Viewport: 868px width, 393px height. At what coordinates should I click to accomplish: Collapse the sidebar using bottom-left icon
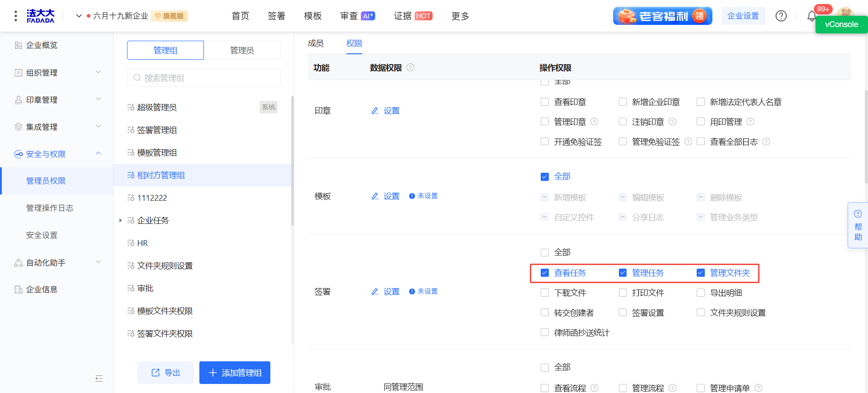pyautogui.click(x=99, y=379)
